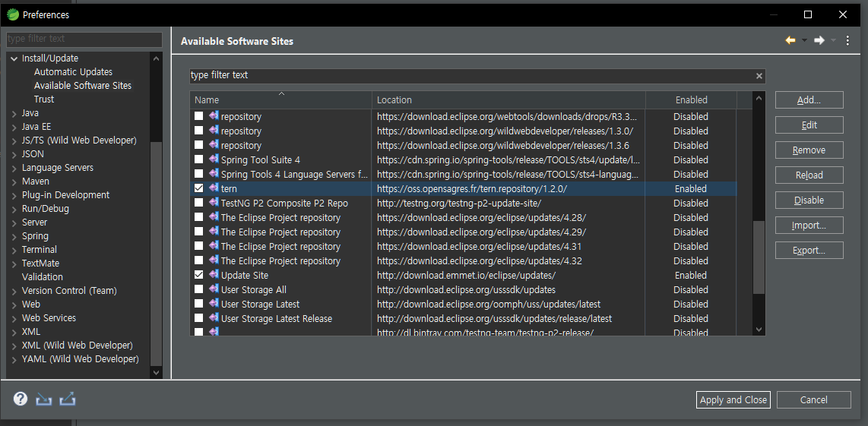Open JS/TS (Wild Web Developer) preferences
The width and height of the screenshot is (868, 426).
tap(78, 140)
